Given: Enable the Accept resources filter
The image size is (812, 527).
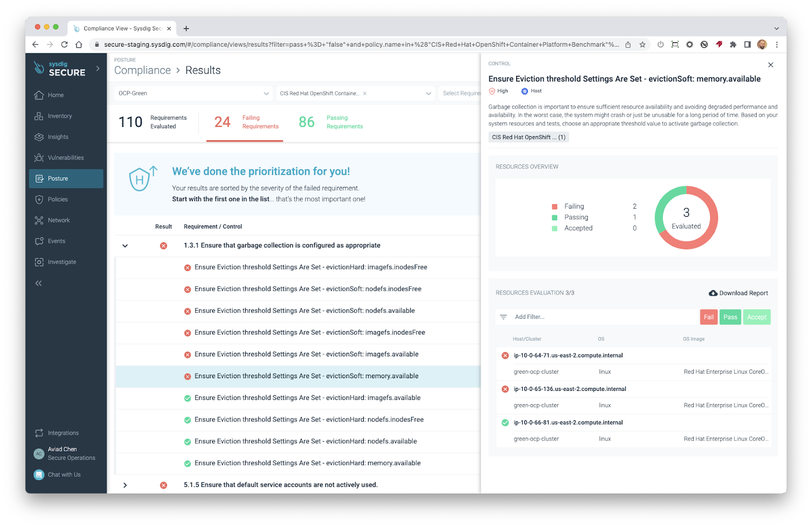Looking at the screenshot, I should point(757,317).
